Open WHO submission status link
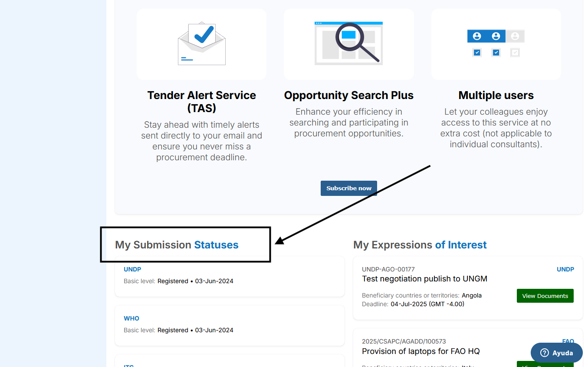The height and width of the screenshot is (367, 588). [x=131, y=318]
